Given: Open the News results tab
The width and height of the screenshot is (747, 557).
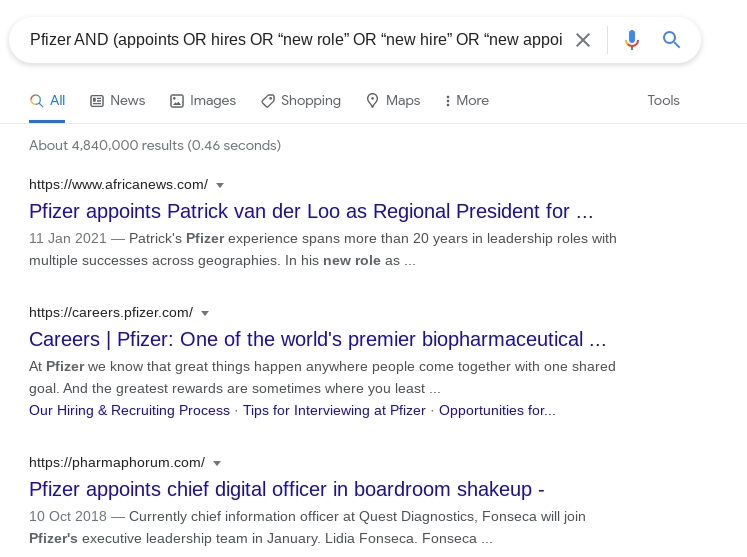Looking at the screenshot, I should [x=117, y=100].
